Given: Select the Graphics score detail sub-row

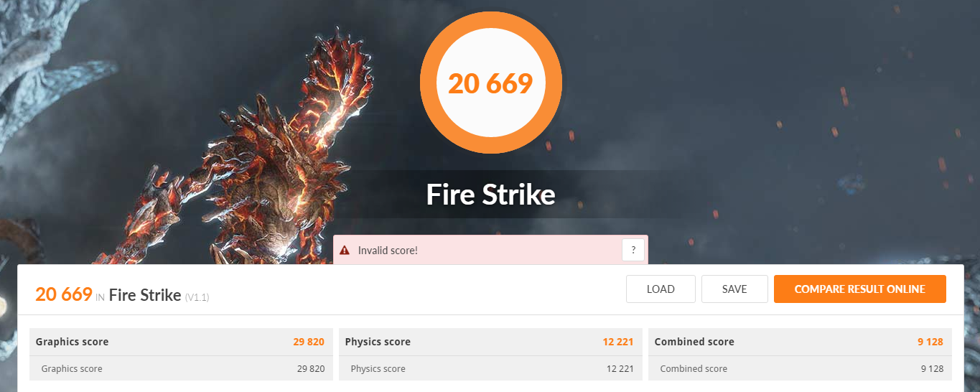Looking at the screenshot, I should click(180, 368).
